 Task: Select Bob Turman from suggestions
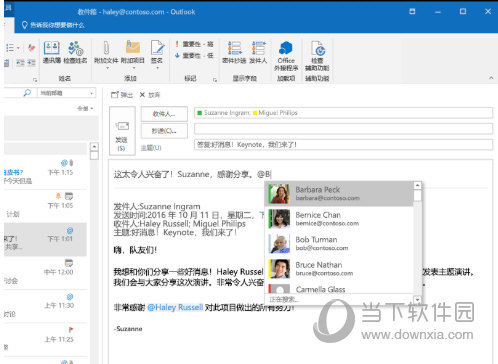tap(339, 244)
